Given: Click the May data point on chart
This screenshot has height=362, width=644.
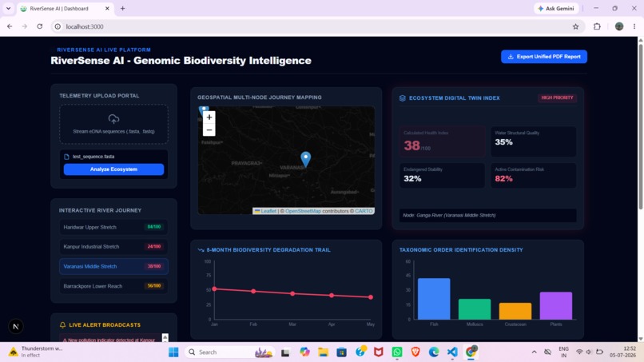Looking at the screenshot, I should click(371, 297).
